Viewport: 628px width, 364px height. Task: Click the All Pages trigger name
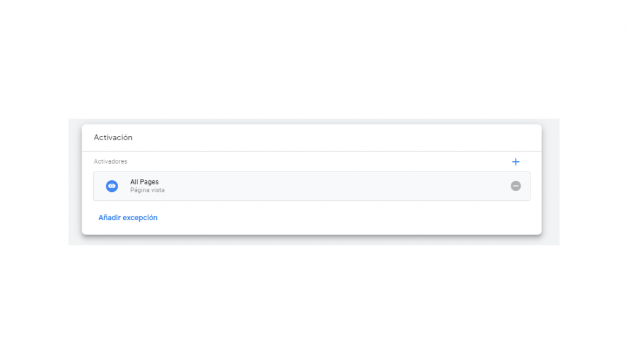pos(144,182)
